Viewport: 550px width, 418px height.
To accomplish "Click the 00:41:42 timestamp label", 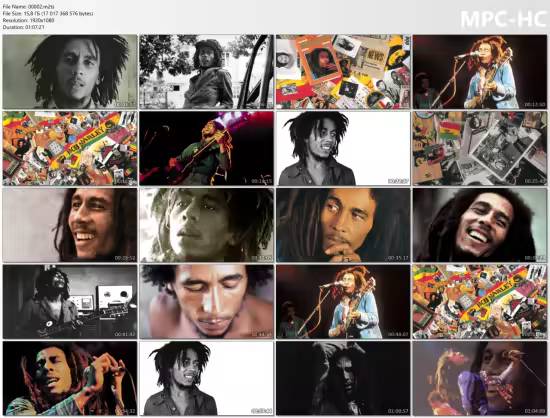I will tap(125, 335).
